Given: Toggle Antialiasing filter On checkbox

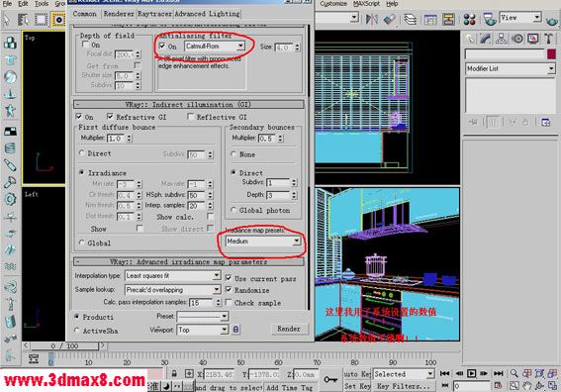Looking at the screenshot, I should click(162, 47).
